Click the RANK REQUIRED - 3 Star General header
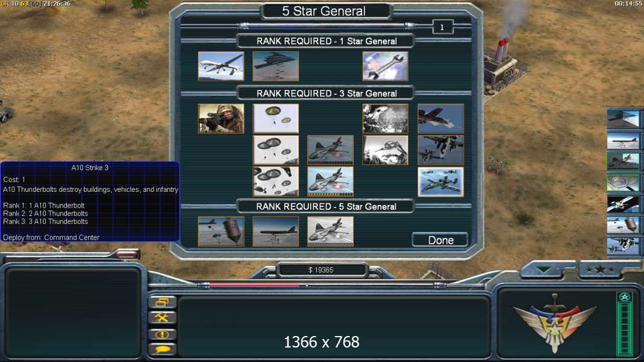Viewport: 644px width, 362px height. (x=326, y=93)
